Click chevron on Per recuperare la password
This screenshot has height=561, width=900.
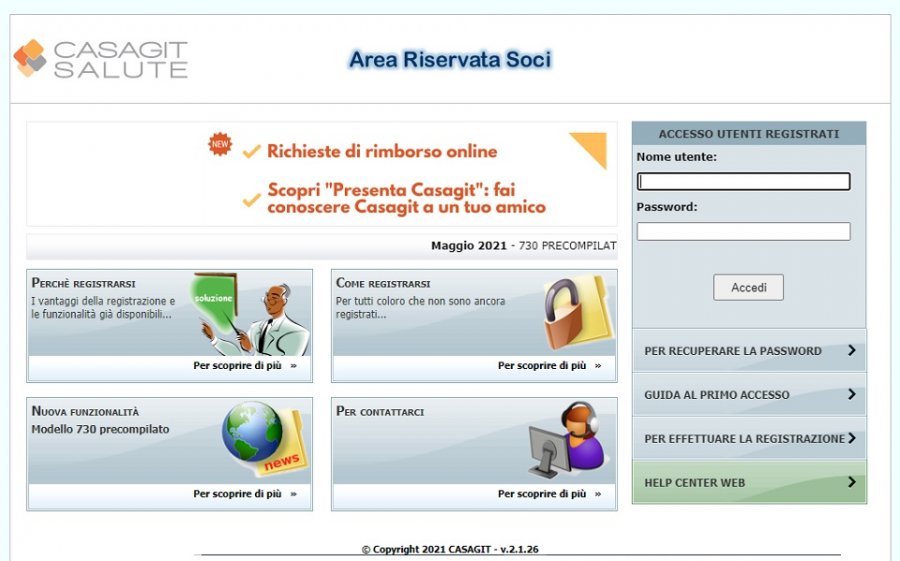point(852,350)
